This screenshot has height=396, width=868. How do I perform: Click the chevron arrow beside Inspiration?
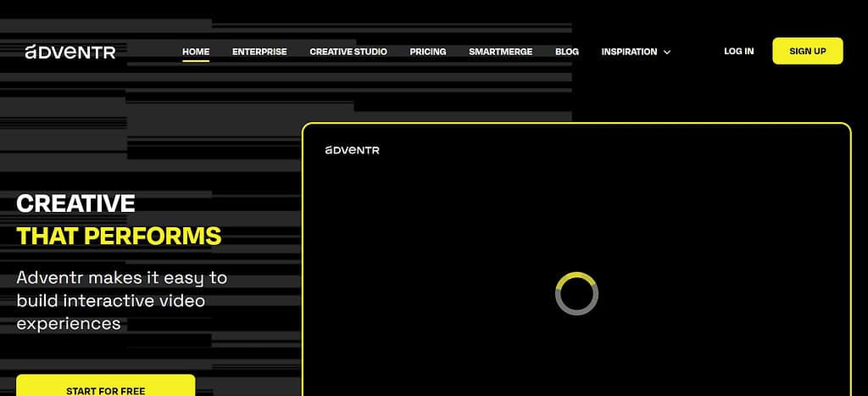pos(667,52)
